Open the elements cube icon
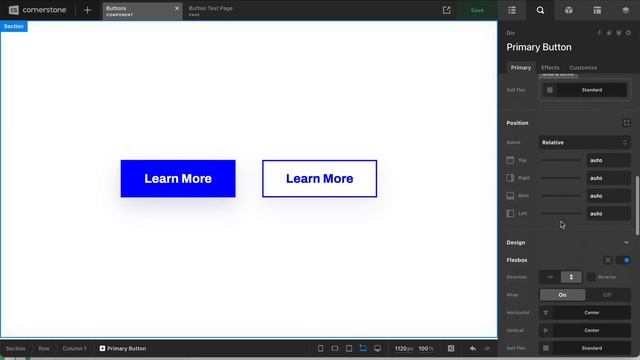640x360 pixels. pyautogui.click(x=569, y=10)
